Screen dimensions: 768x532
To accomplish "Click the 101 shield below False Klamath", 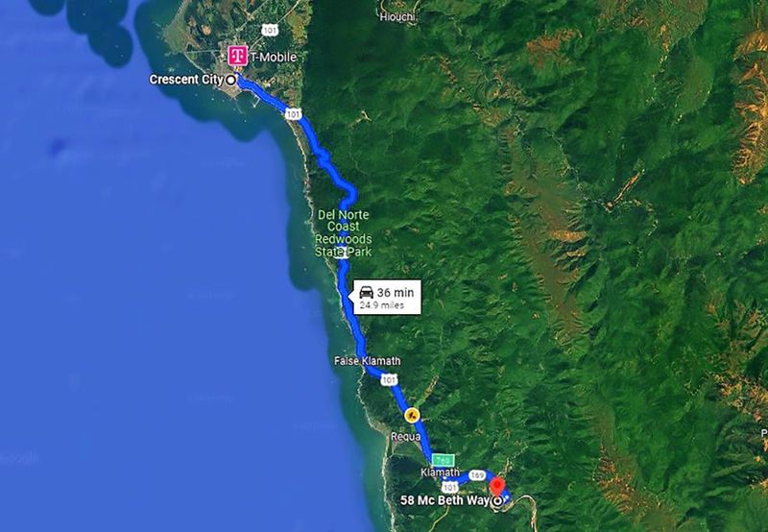I will 389,379.
